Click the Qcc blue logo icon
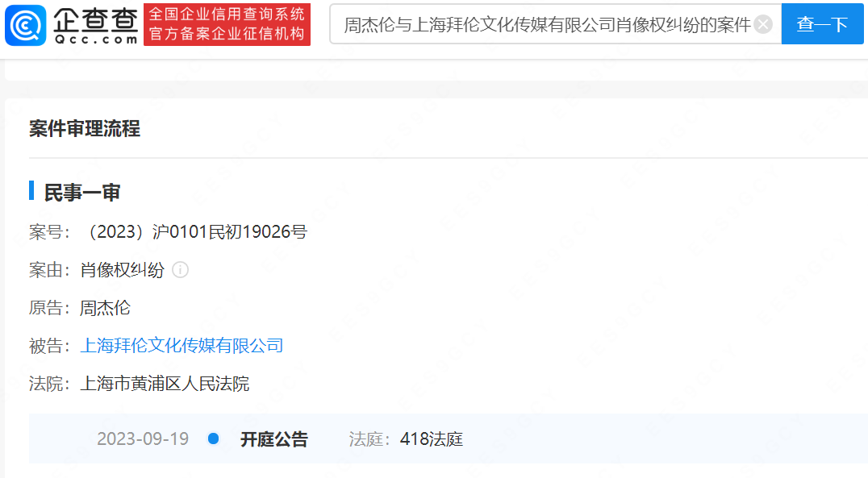 (26, 25)
